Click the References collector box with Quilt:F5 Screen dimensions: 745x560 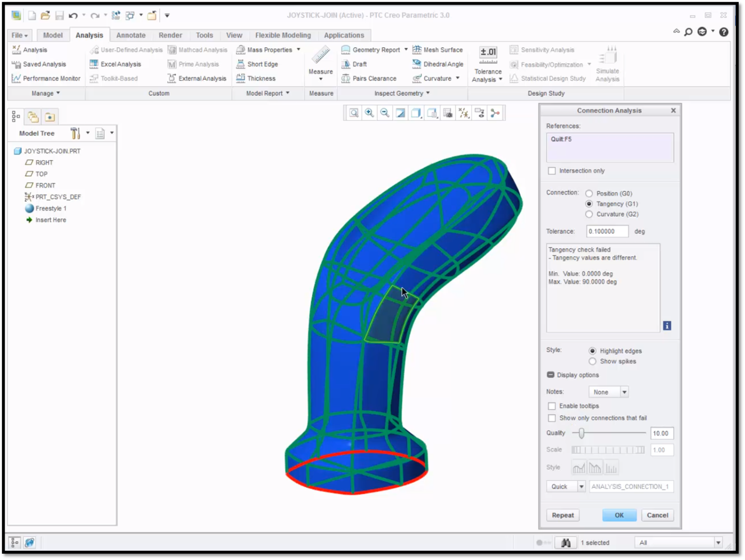tap(610, 148)
